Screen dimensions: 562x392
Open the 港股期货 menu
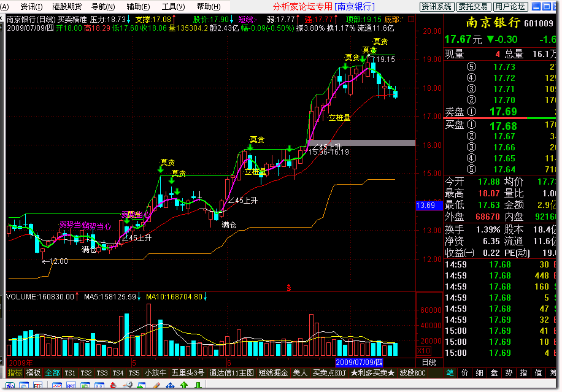pyautogui.click(x=67, y=7)
